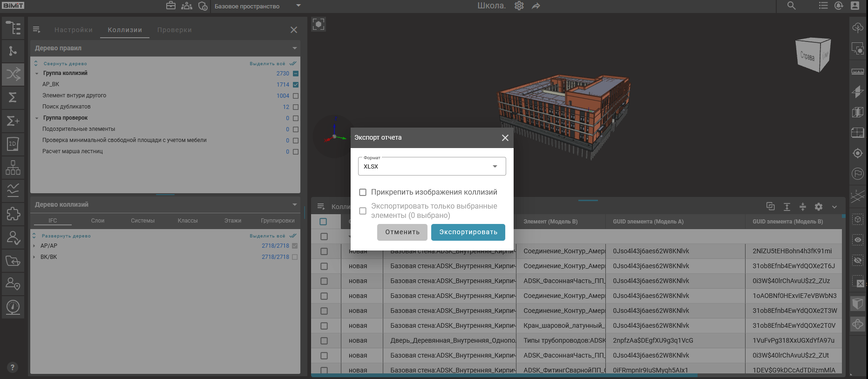Check the Поиск дубликатов rule checkbox
This screenshot has width=868, height=379.
pyautogui.click(x=296, y=107)
